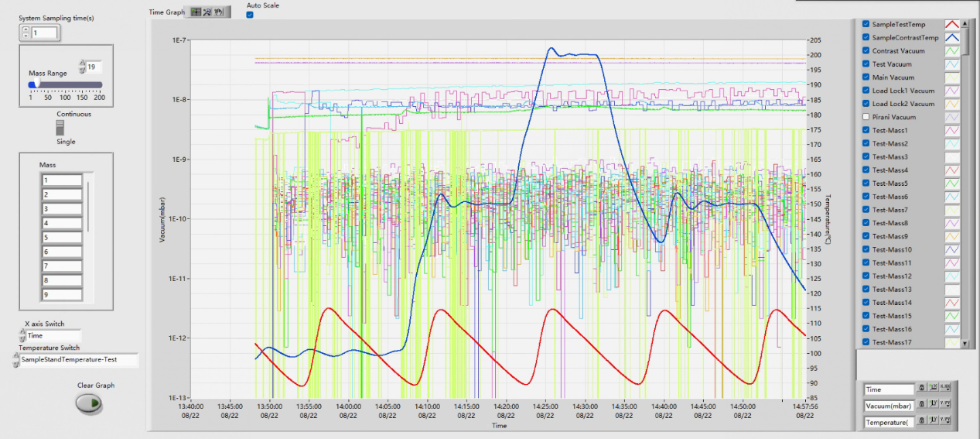Toggle the Vacuum(mbar) axis lock icon
Screen dimensions: 980x439
[x=922, y=405]
